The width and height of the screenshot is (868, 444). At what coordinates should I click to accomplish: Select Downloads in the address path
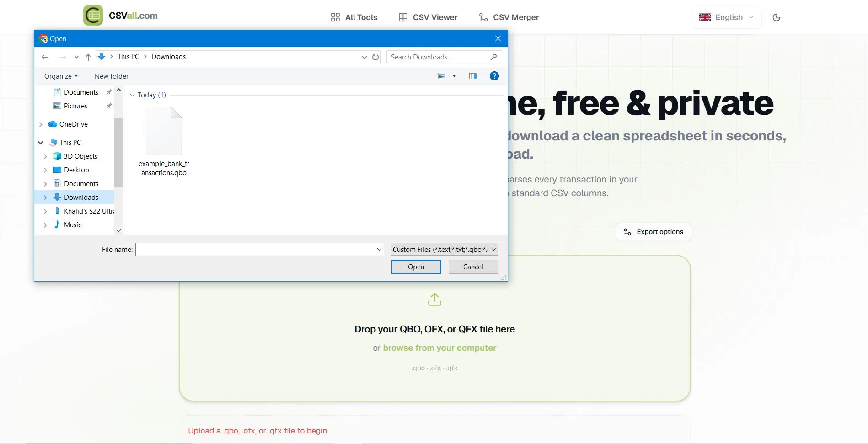[168, 57]
